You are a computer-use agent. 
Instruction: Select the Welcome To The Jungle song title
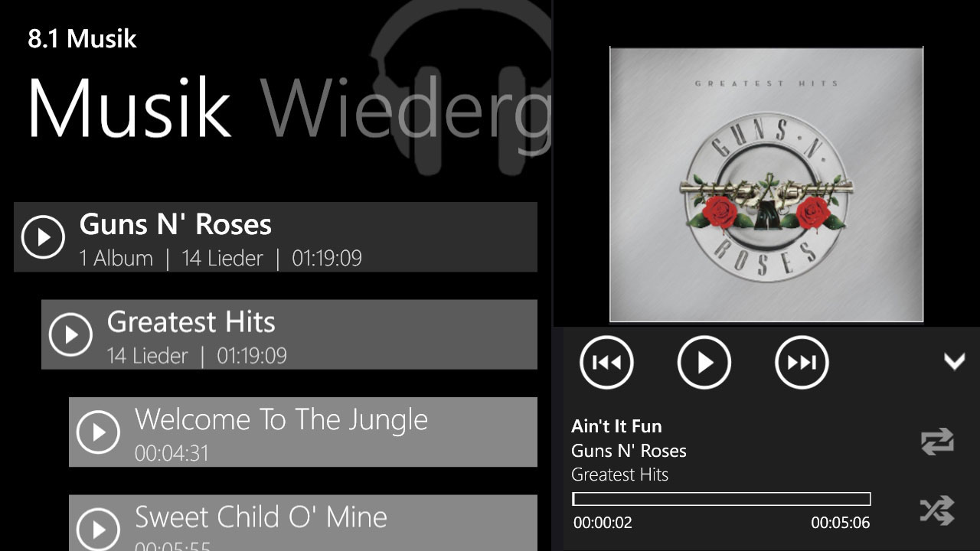281,419
